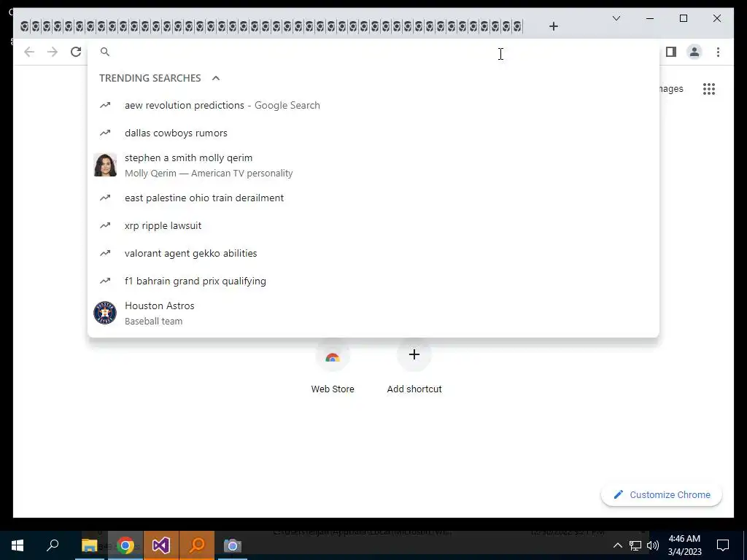Select the Houston Astros suggestion
The height and width of the screenshot is (560, 747).
[373, 313]
